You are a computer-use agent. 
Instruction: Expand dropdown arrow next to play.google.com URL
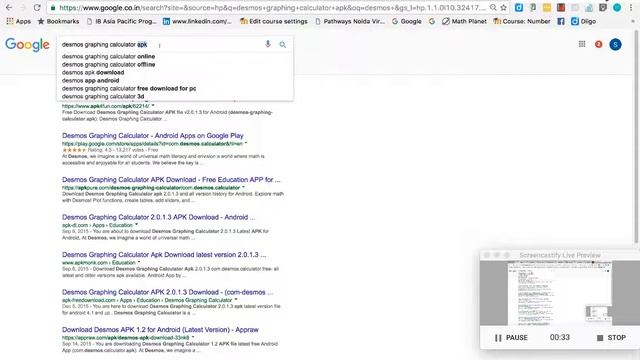pos(246,143)
